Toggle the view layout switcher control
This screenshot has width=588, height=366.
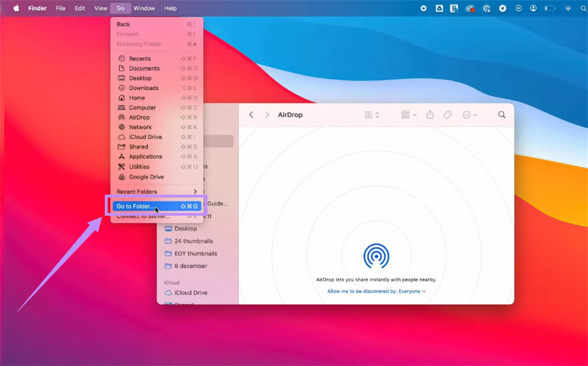pos(371,115)
